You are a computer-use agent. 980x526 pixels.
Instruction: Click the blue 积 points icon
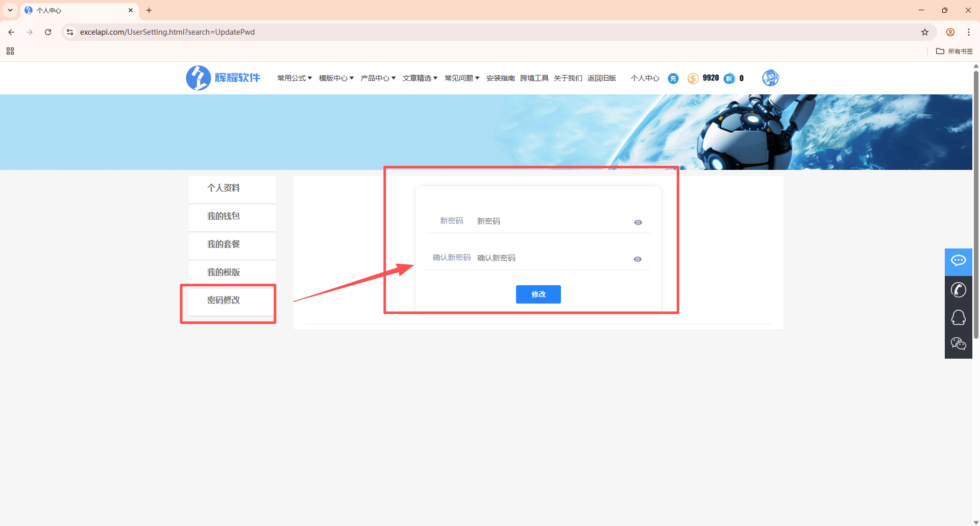coord(729,79)
